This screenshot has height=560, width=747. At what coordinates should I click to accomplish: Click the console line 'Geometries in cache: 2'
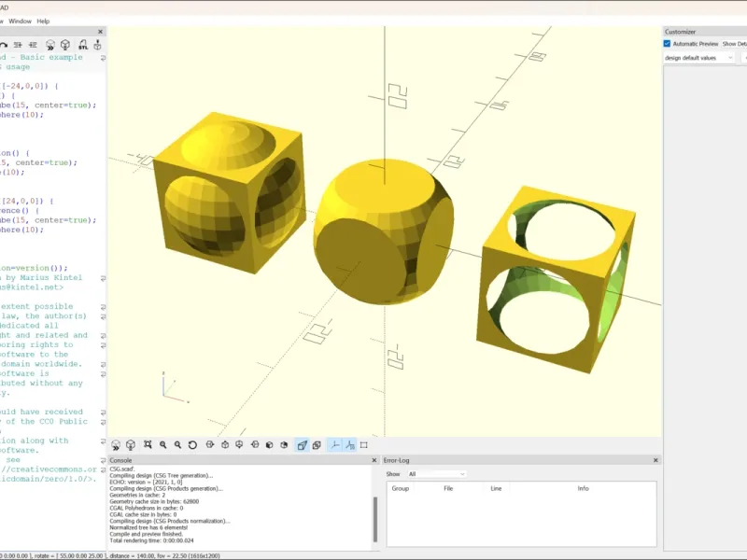pos(137,495)
